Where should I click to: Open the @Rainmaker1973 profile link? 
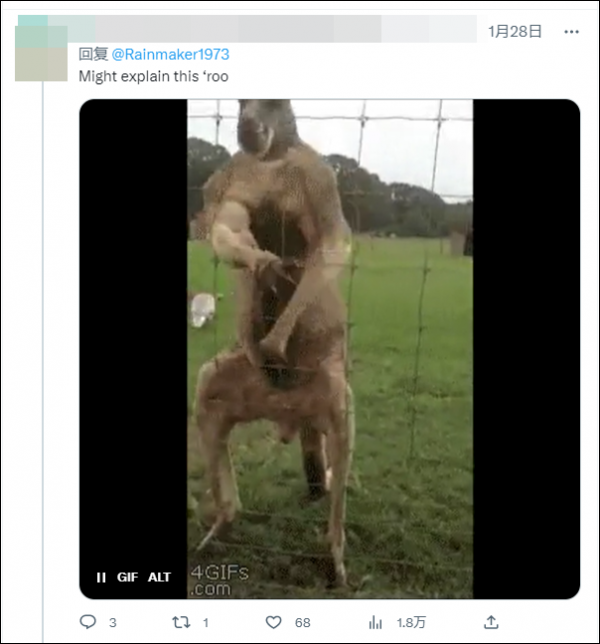click(170, 54)
